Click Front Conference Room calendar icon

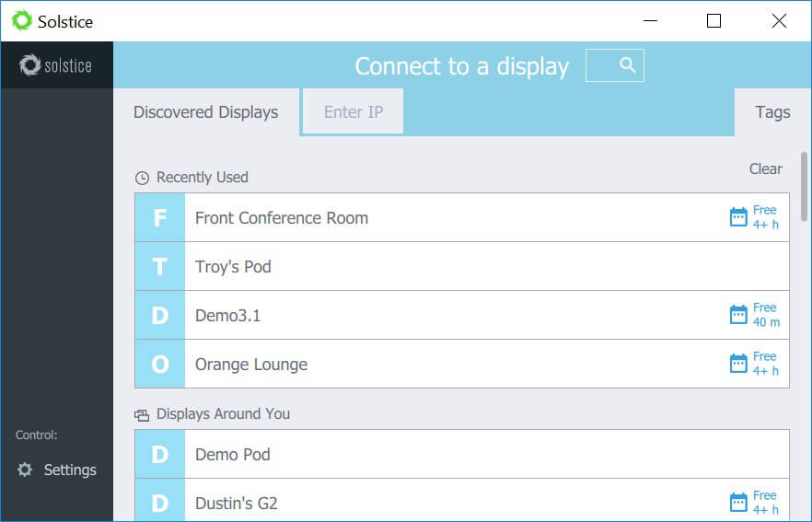coord(738,217)
